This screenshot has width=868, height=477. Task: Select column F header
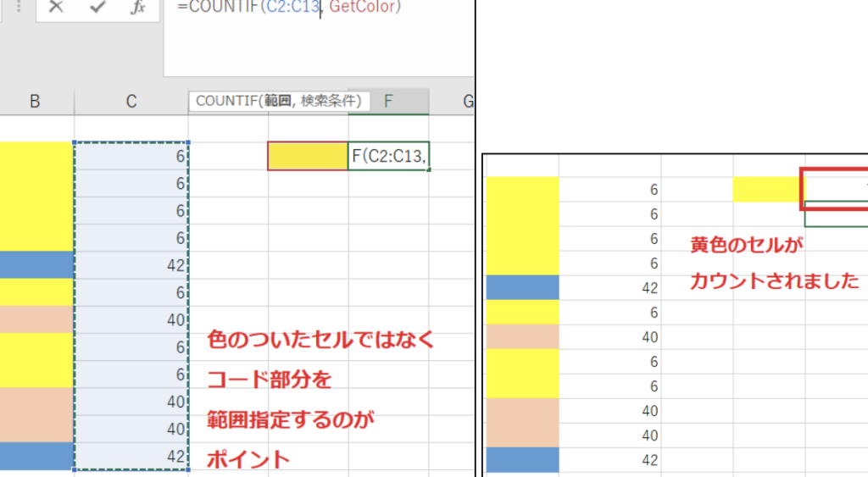388,102
